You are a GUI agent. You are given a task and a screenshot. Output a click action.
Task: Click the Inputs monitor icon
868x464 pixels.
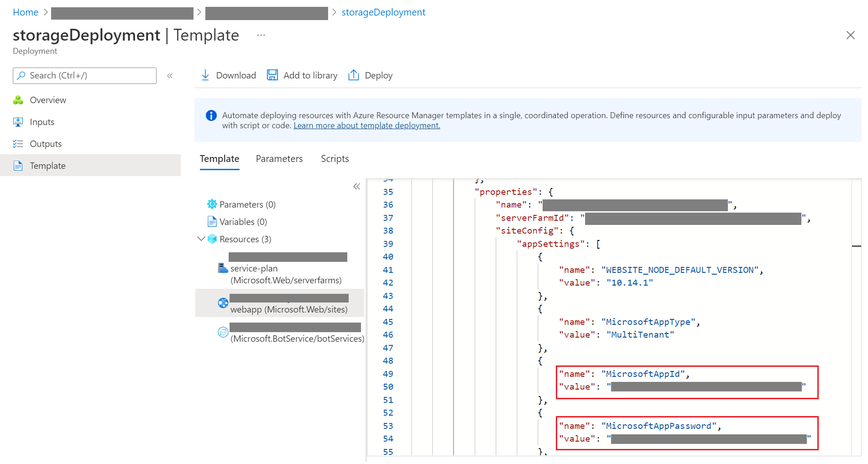[18, 122]
